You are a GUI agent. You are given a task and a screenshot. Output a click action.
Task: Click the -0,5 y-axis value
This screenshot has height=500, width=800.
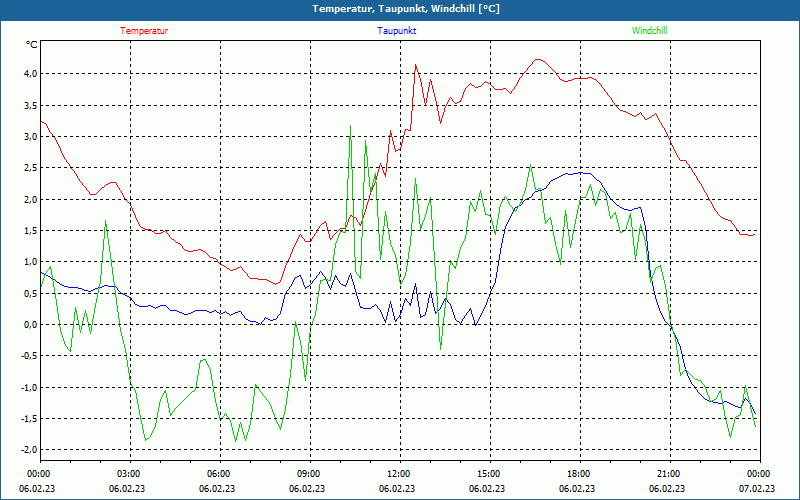click(x=30, y=356)
